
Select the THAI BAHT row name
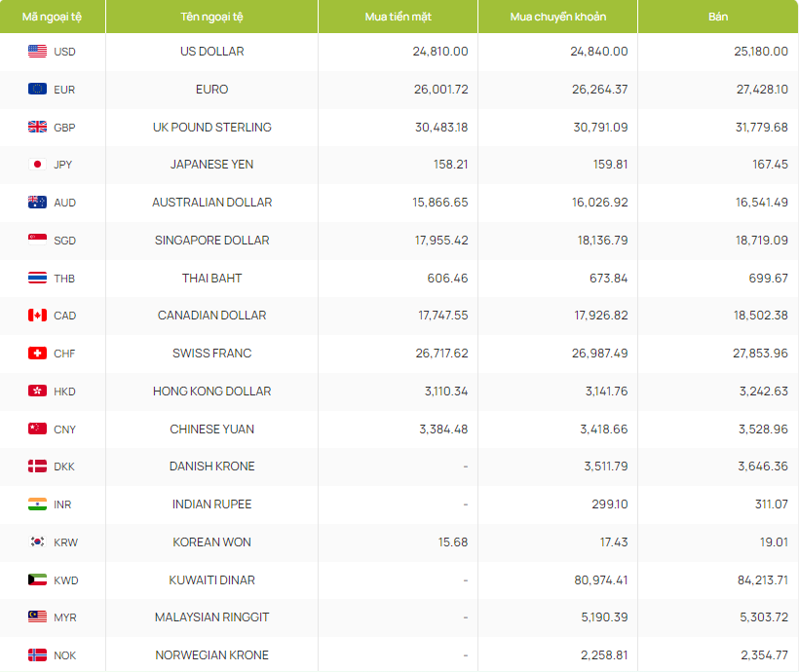click(211, 279)
